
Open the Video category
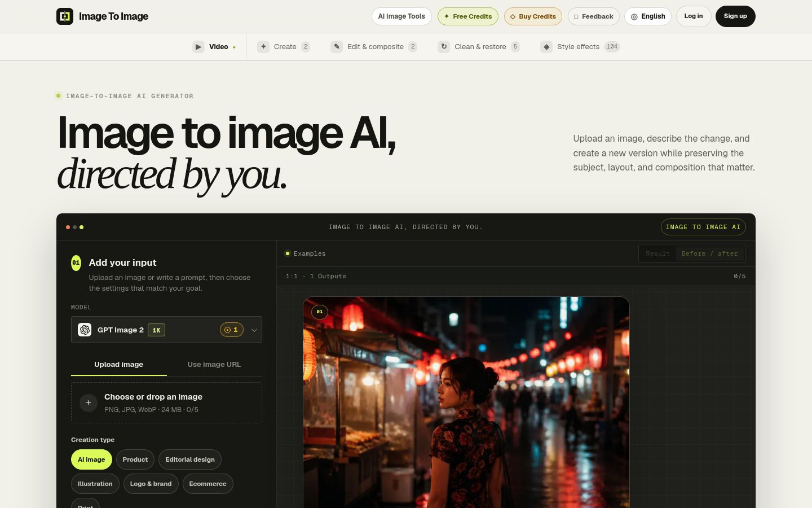pyautogui.click(x=214, y=47)
